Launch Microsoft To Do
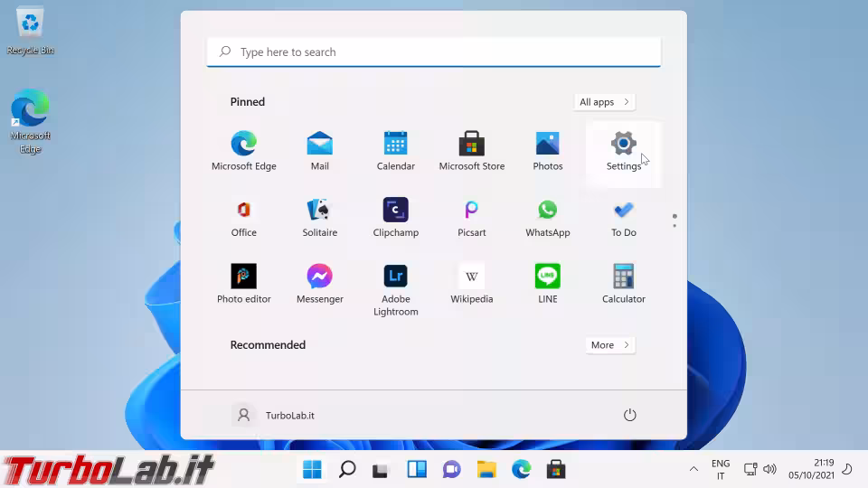The image size is (868, 488). pos(623,218)
